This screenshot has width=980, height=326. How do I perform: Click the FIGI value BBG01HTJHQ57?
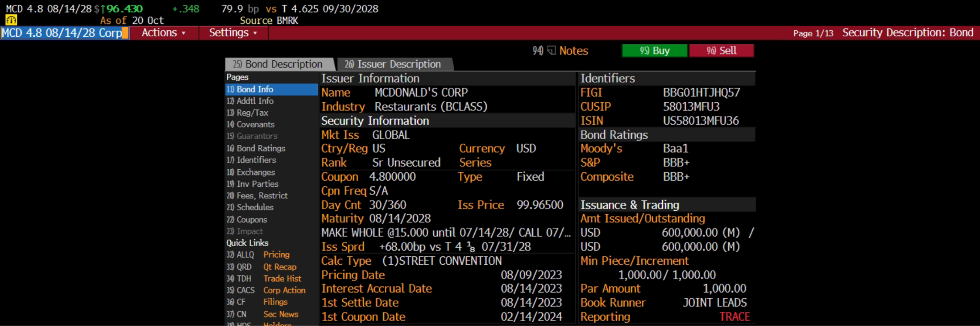click(702, 93)
